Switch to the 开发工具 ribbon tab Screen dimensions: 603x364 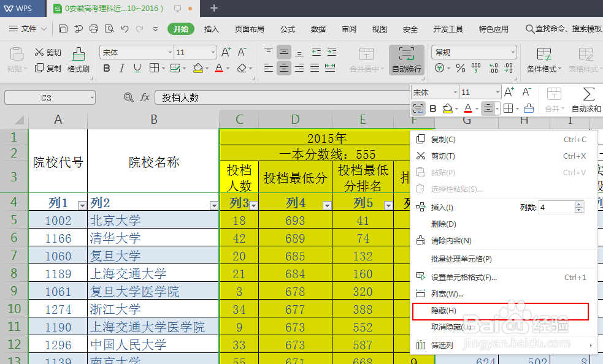click(x=448, y=29)
